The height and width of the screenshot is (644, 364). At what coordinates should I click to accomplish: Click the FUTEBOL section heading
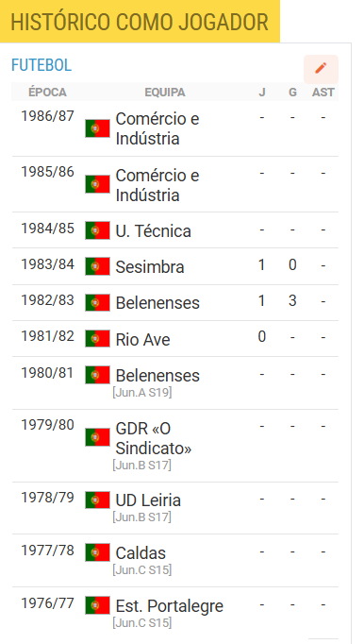click(x=41, y=65)
